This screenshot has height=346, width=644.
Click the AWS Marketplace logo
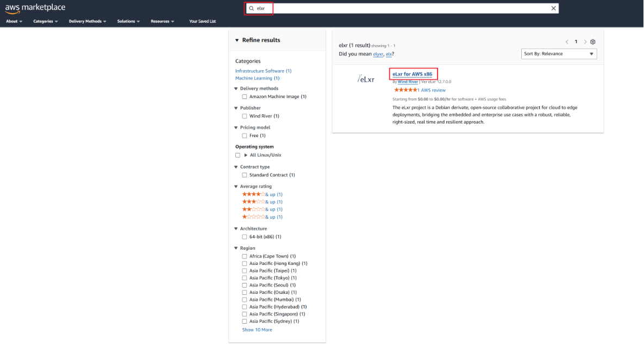[34, 8]
